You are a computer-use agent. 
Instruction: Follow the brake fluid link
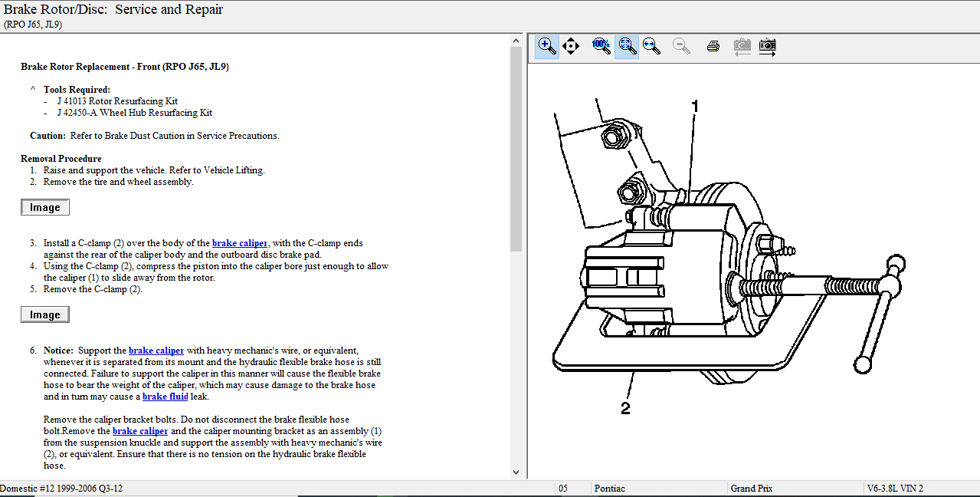click(x=165, y=397)
